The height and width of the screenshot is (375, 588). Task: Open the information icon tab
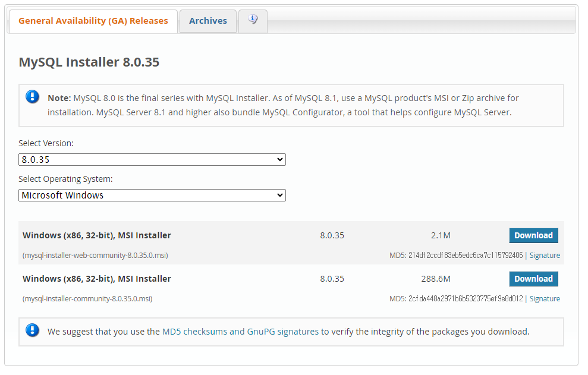[253, 21]
